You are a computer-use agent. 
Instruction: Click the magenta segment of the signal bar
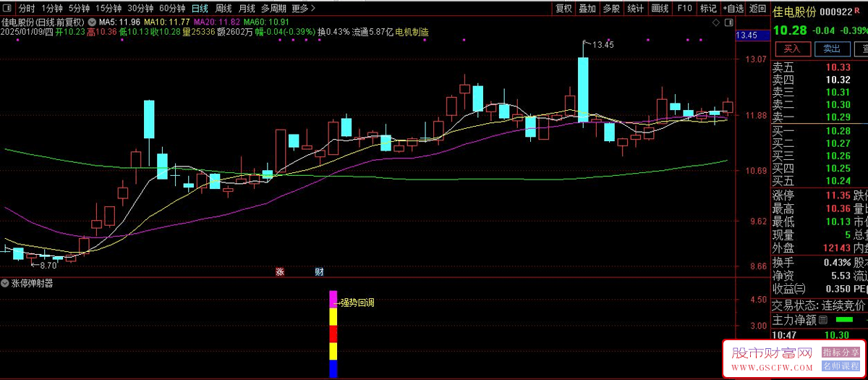pos(333,299)
